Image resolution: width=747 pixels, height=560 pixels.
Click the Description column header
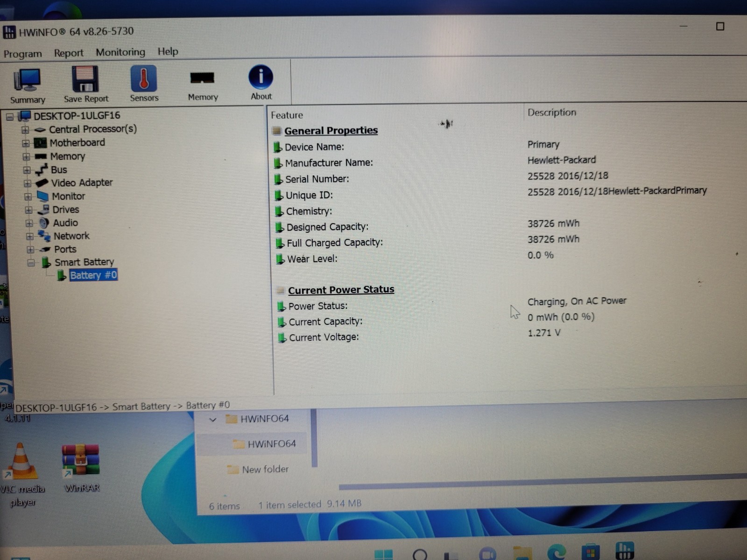pos(552,112)
